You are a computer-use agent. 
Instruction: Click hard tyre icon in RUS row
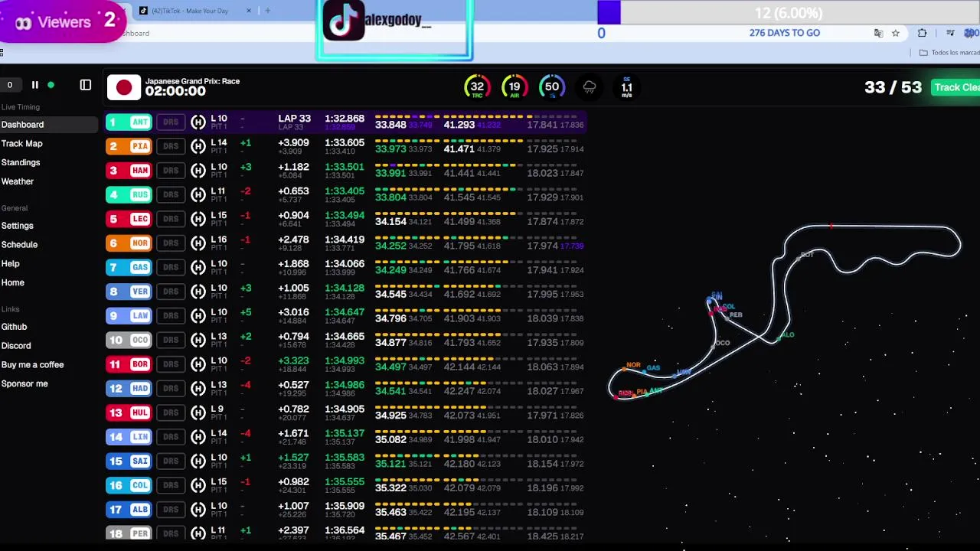198,194
